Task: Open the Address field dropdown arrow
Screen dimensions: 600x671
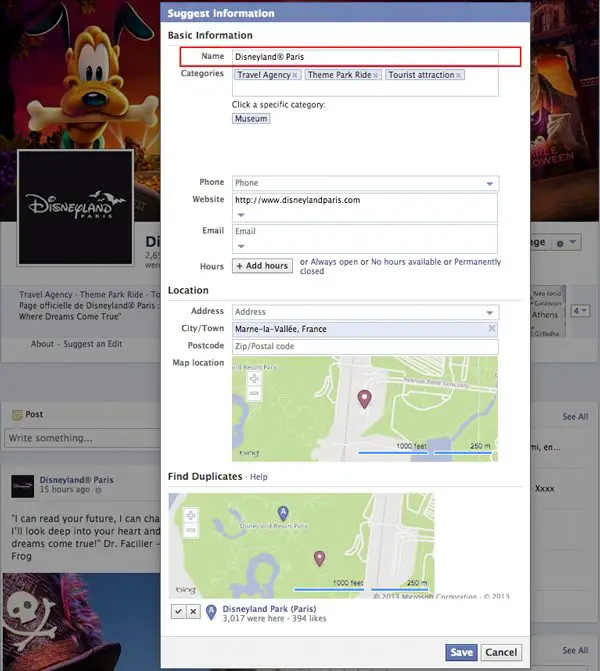Action: 490,312
